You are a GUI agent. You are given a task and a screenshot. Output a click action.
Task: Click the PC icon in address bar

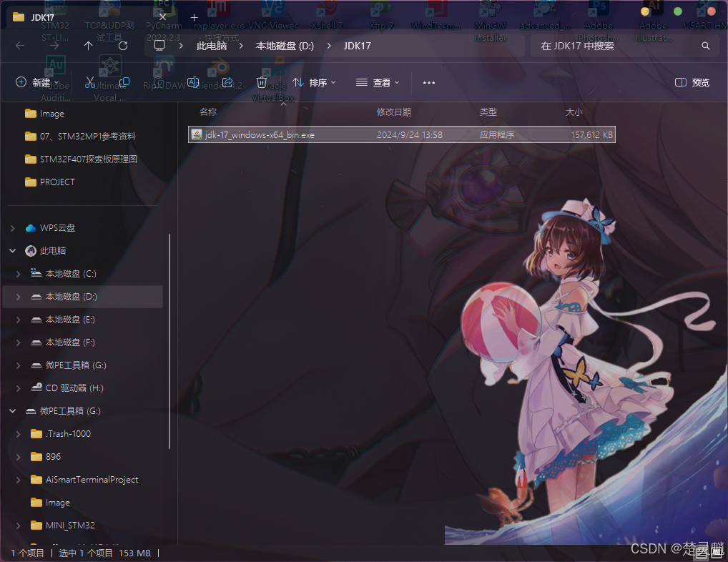point(159,46)
